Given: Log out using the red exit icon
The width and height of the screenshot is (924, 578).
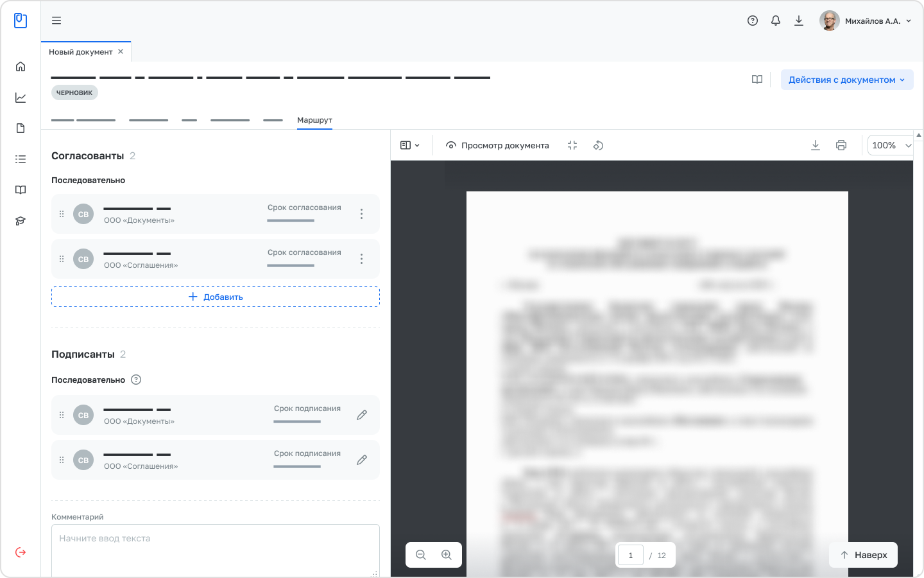Looking at the screenshot, I should coord(21,552).
